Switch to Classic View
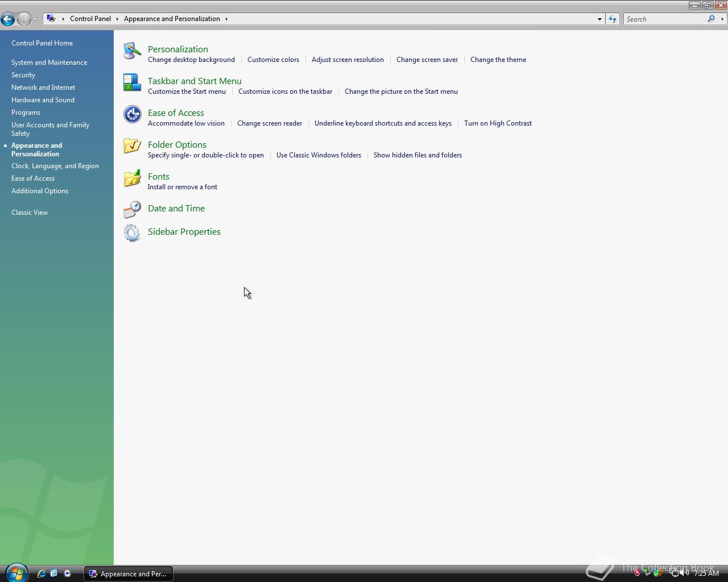Viewport: 728px width, 582px height. click(30, 213)
